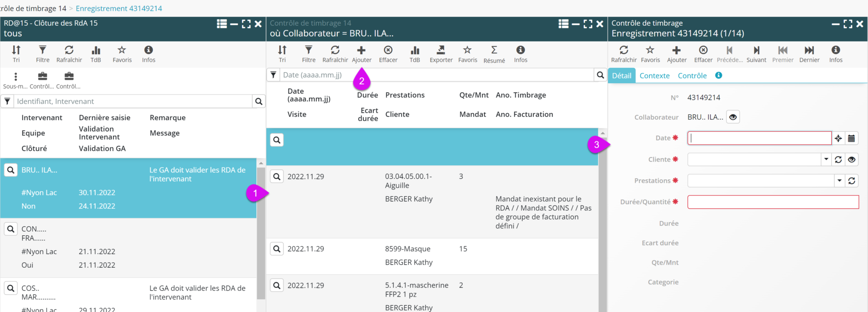
Task: Click the Exporter icon
Action: 441,54
